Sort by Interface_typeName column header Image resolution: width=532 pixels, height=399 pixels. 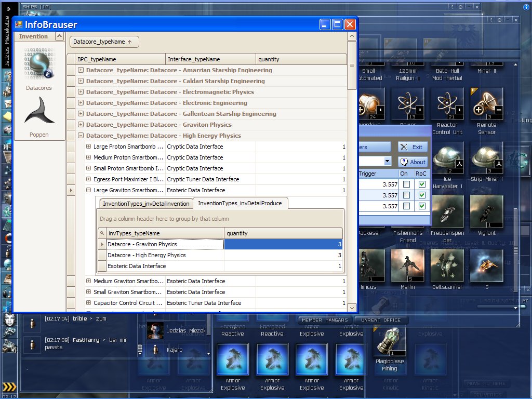point(210,59)
